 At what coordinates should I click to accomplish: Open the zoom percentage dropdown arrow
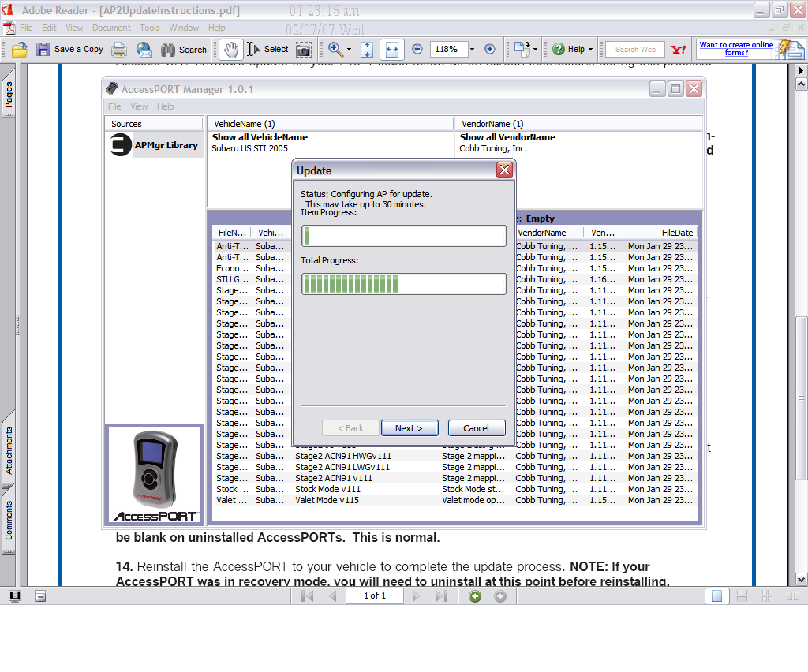(x=472, y=50)
